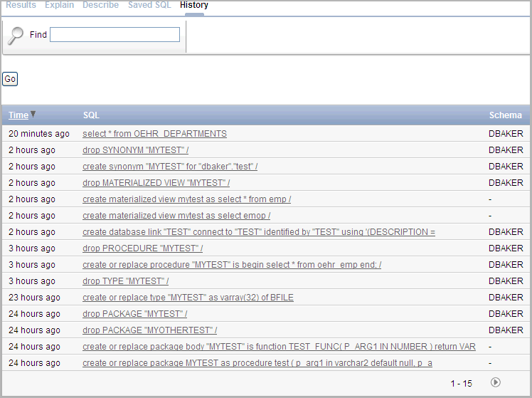Open 'drop PROCEDURE "MYTEST"' statement
532x398 pixels.
pos(143,248)
